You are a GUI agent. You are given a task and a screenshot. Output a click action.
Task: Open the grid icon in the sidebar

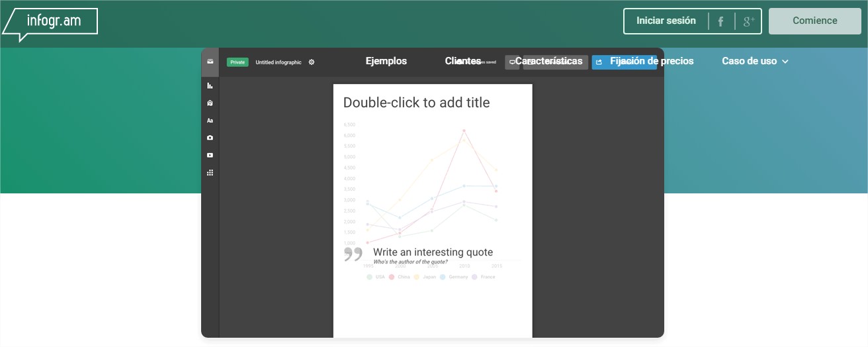210,172
